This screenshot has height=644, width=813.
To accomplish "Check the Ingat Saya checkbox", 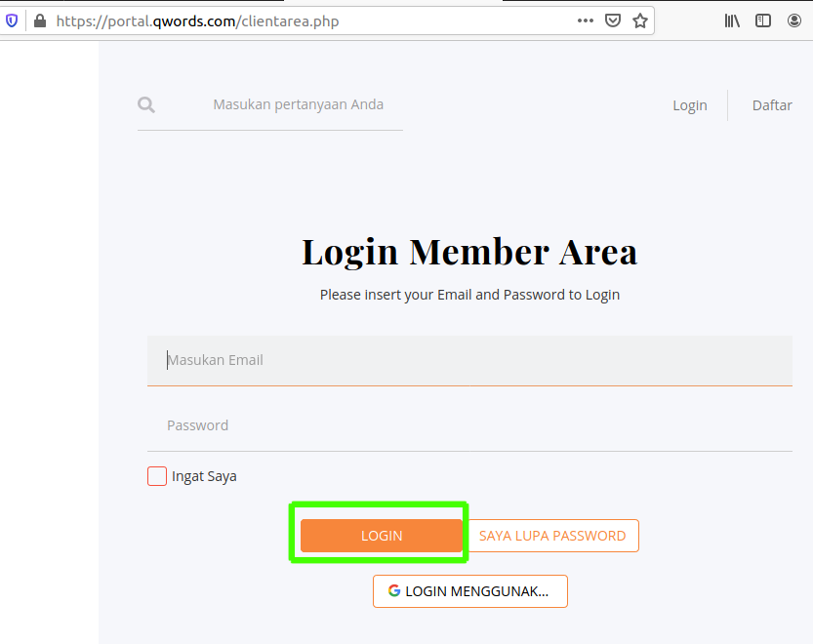I will pyautogui.click(x=157, y=476).
